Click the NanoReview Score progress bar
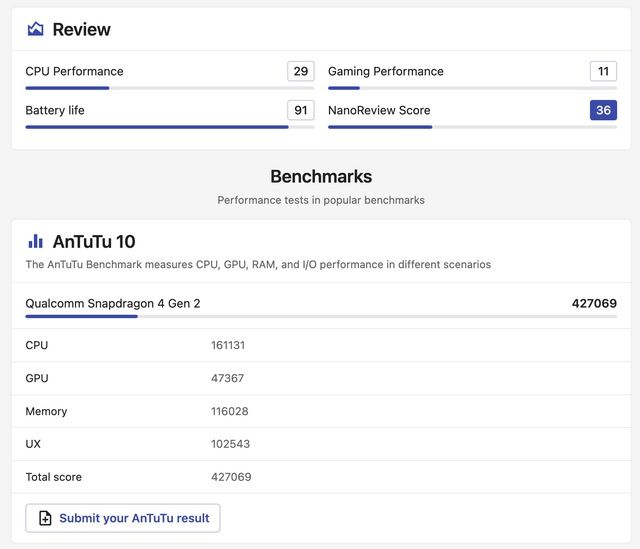The image size is (640, 549). point(472,127)
